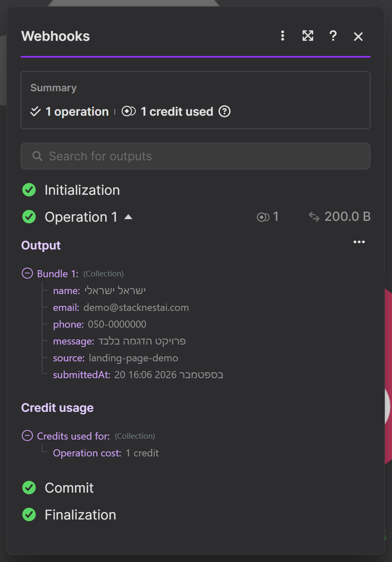This screenshot has width=392, height=562.
Task: Open the Output more options menu
Action: point(359,242)
